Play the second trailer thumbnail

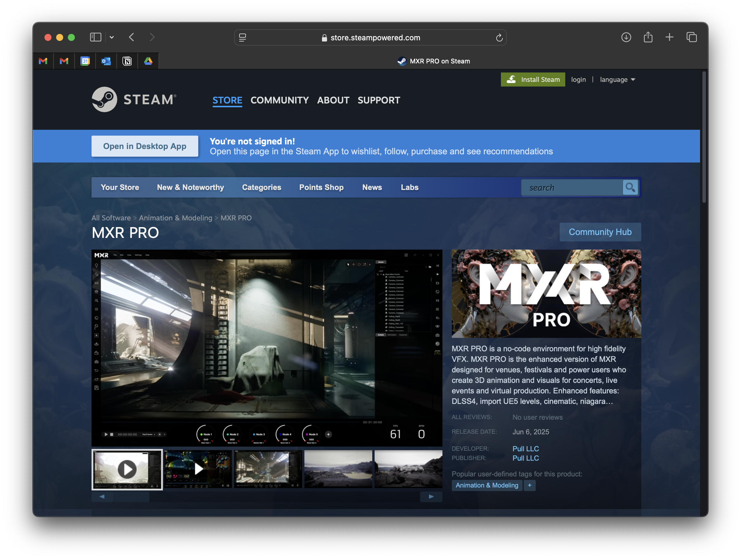point(198,469)
